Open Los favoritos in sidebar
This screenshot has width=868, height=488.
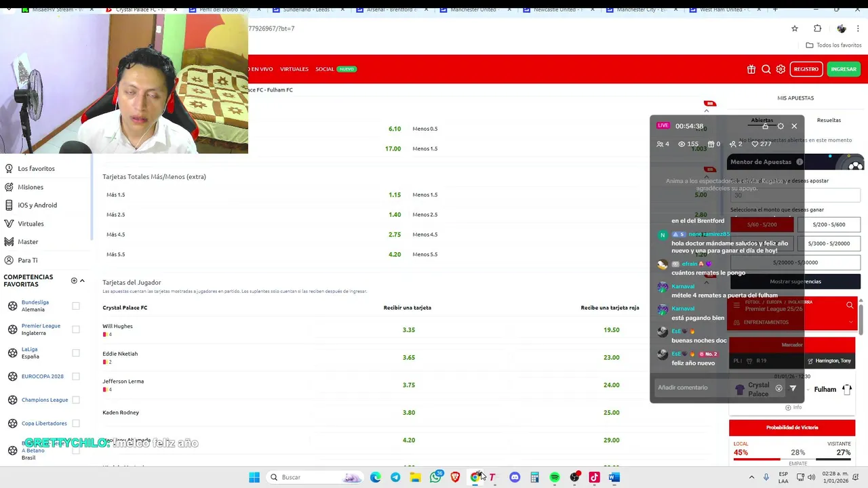(36, 169)
